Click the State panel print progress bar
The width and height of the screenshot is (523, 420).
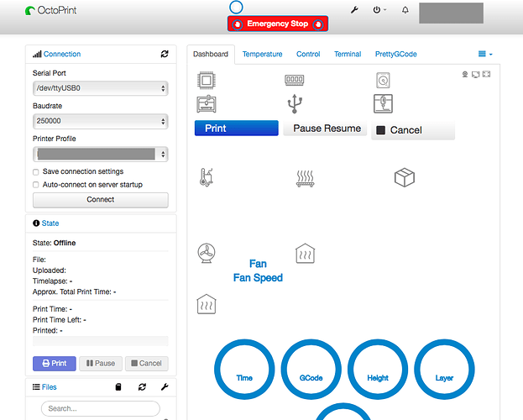click(x=101, y=341)
